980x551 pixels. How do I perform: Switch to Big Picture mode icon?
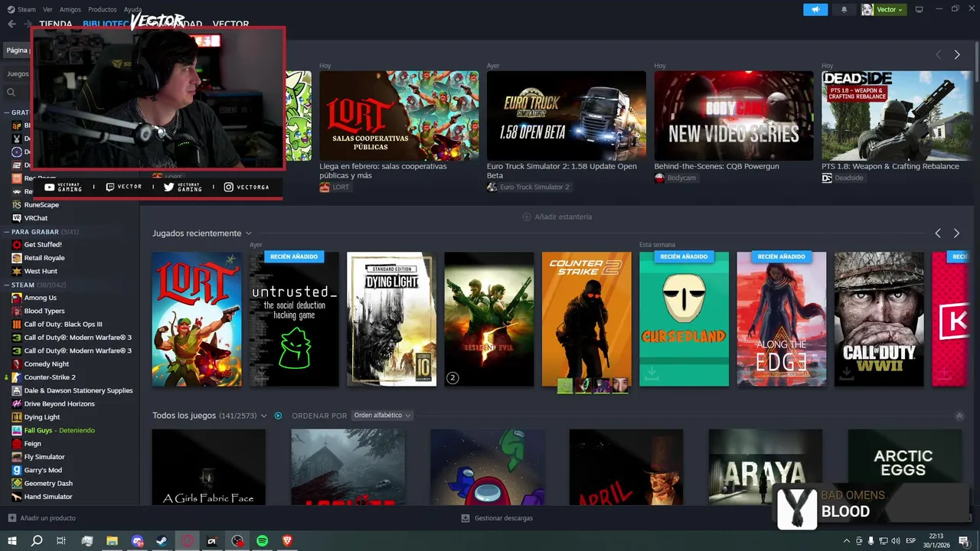click(920, 9)
